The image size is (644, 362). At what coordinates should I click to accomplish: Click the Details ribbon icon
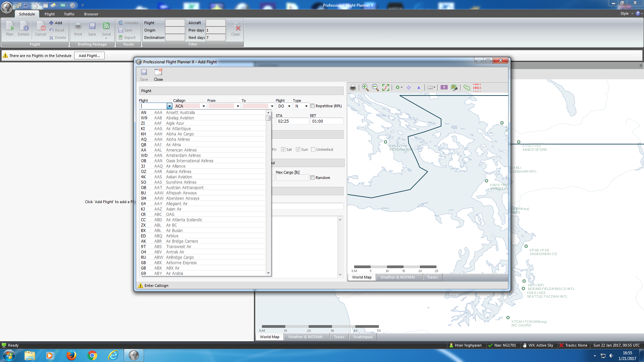click(23, 28)
